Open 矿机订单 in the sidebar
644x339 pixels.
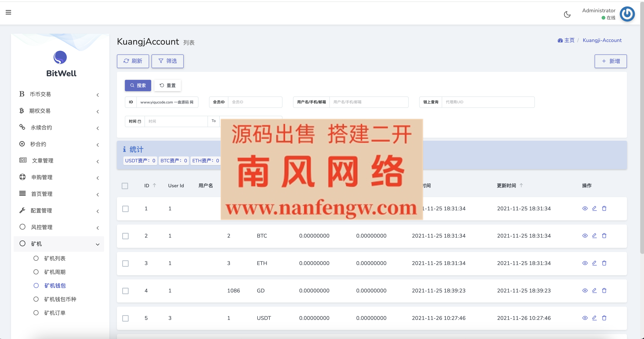coord(55,313)
